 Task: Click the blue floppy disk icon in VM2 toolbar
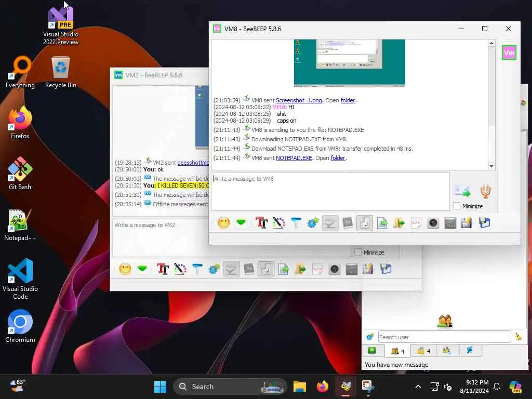[386, 269]
